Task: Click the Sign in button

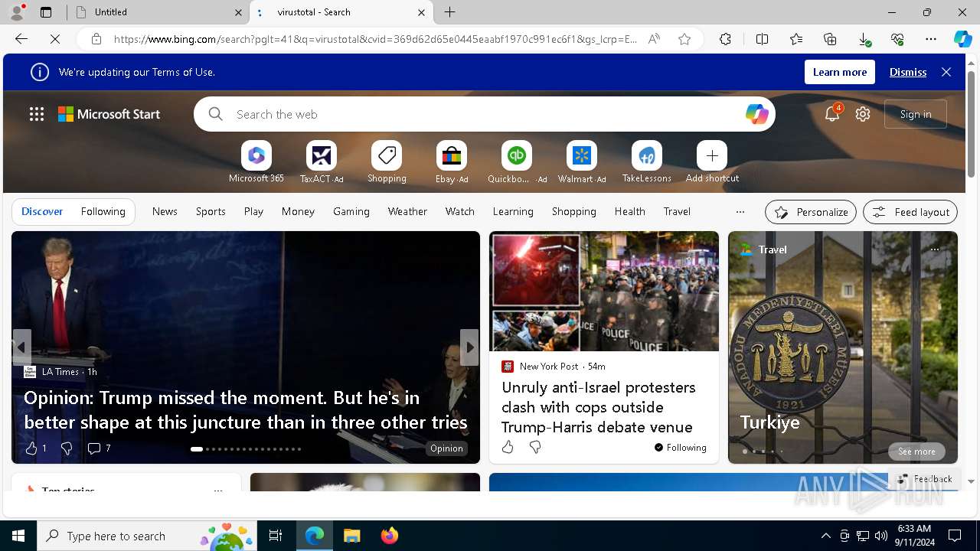Action: click(x=916, y=114)
